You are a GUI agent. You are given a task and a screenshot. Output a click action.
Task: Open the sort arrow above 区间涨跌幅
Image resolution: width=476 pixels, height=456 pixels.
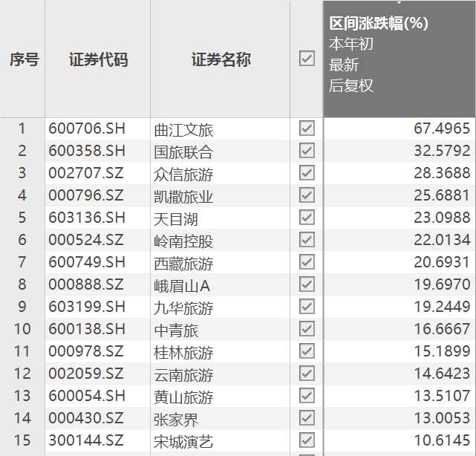[x=400, y=3]
